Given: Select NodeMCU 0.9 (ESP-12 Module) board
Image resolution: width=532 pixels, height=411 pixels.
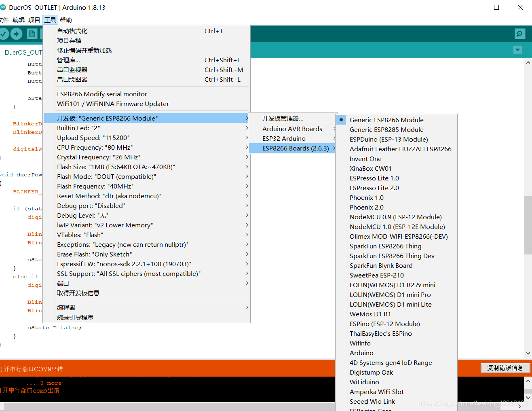Looking at the screenshot, I should (397, 217).
